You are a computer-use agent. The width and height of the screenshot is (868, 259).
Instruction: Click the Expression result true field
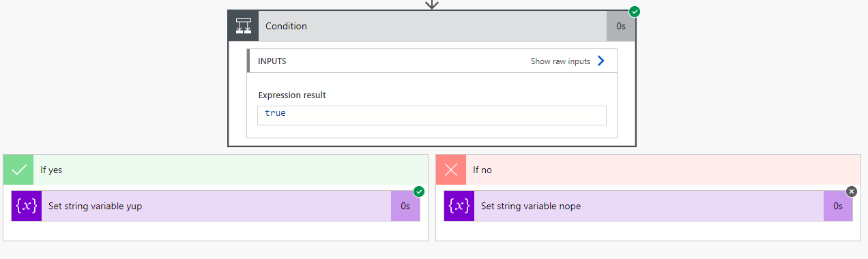[432, 115]
